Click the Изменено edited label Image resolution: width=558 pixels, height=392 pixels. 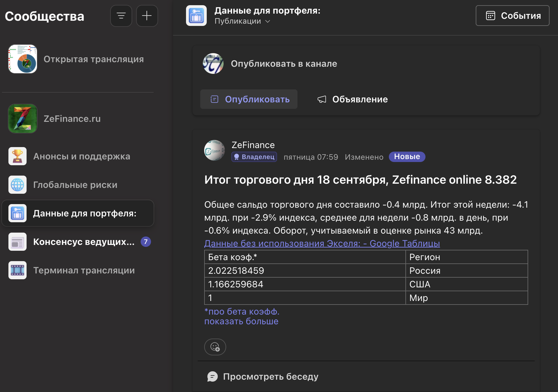coord(364,157)
